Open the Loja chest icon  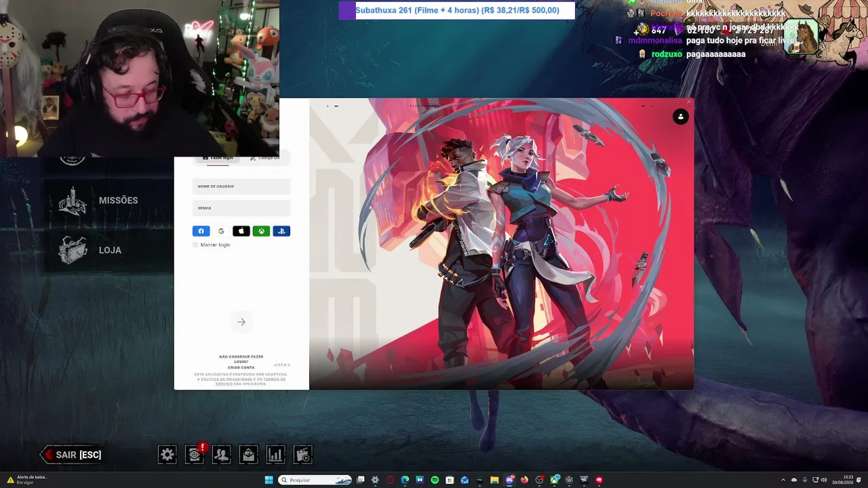(x=73, y=250)
